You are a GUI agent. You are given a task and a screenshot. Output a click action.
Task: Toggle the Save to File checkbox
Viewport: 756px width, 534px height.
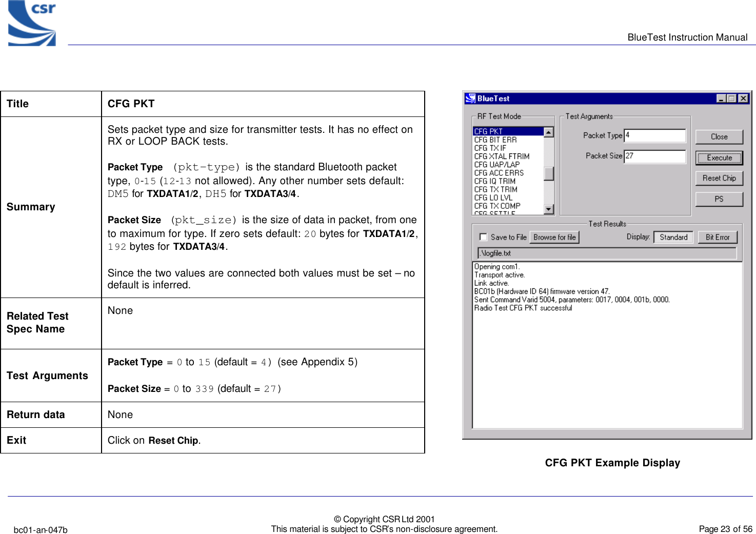tap(483, 237)
